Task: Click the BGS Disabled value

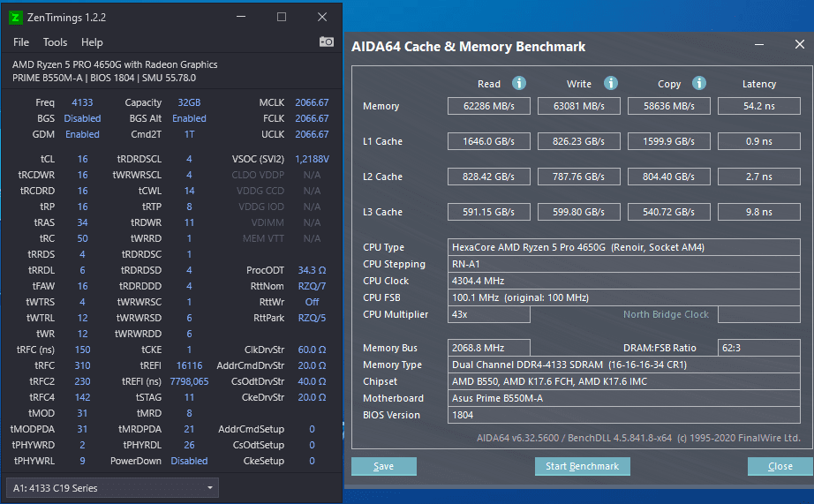Action: [x=82, y=118]
